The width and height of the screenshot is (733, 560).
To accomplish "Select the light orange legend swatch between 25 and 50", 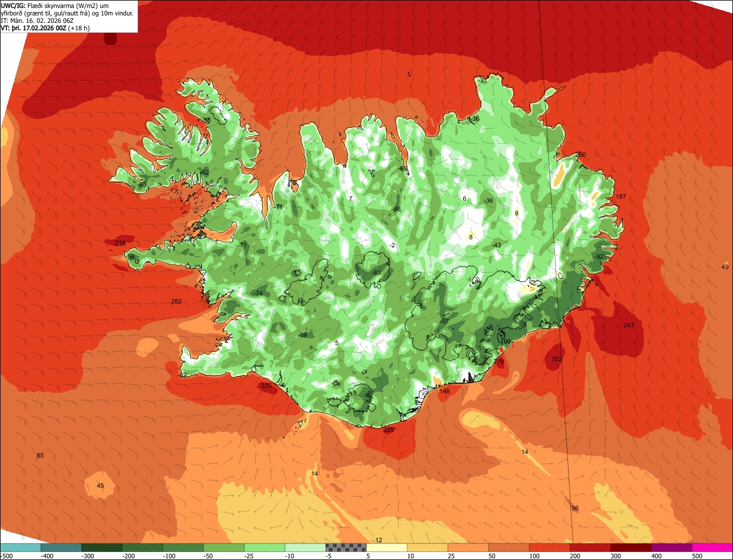I will 468,547.
